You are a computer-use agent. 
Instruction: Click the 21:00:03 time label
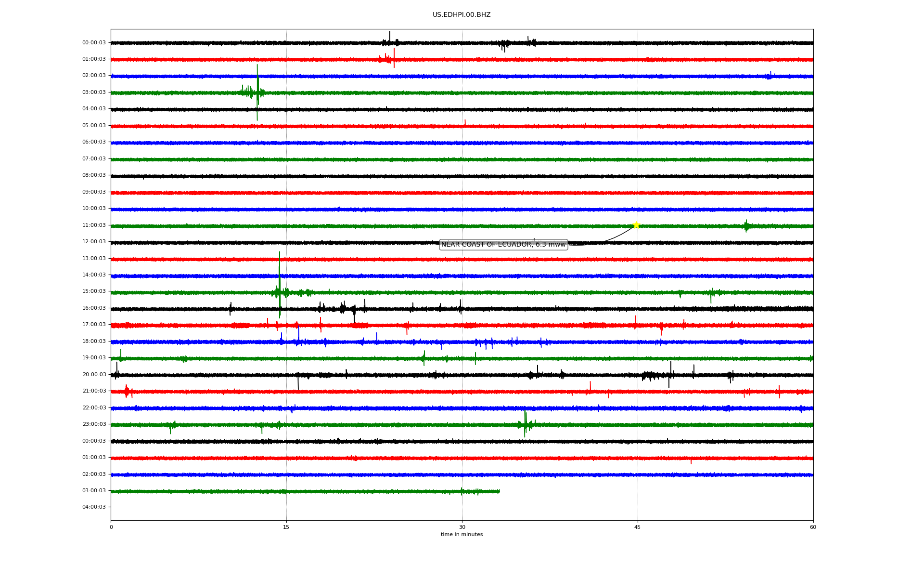pos(94,391)
